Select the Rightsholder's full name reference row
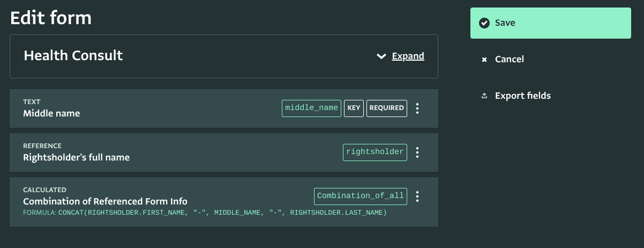 point(224,152)
